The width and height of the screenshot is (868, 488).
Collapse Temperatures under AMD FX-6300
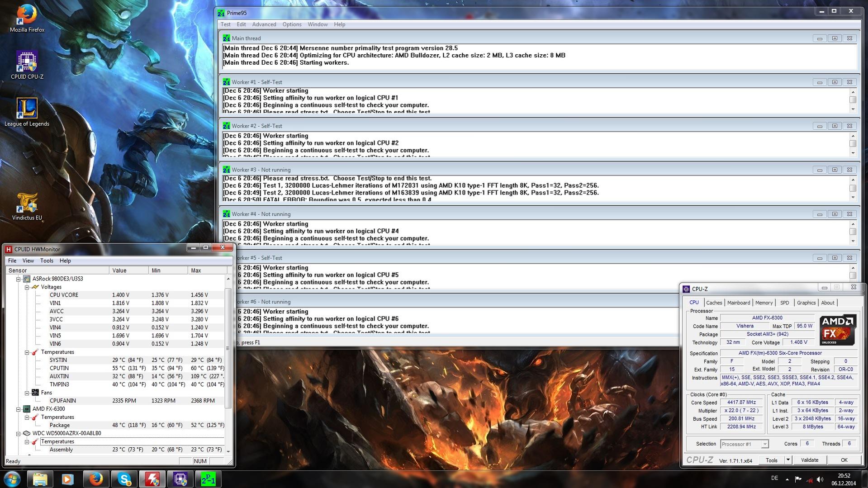pos(27,417)
